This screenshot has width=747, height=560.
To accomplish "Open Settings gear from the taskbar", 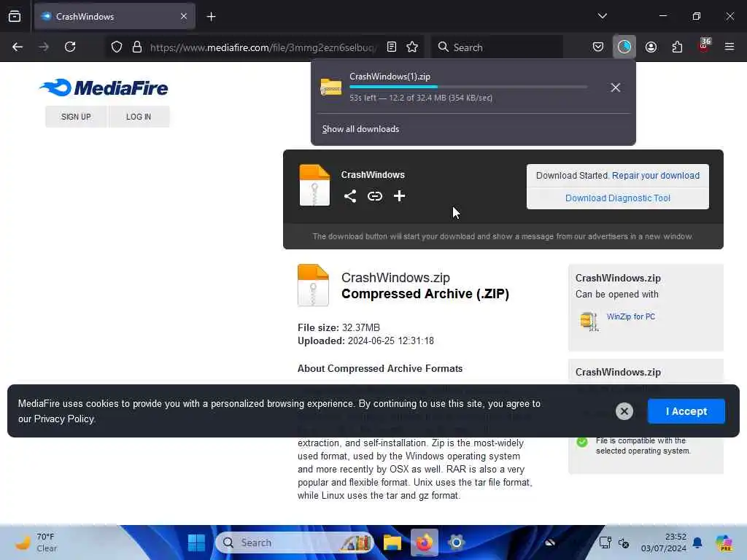I will click(456, 542).
